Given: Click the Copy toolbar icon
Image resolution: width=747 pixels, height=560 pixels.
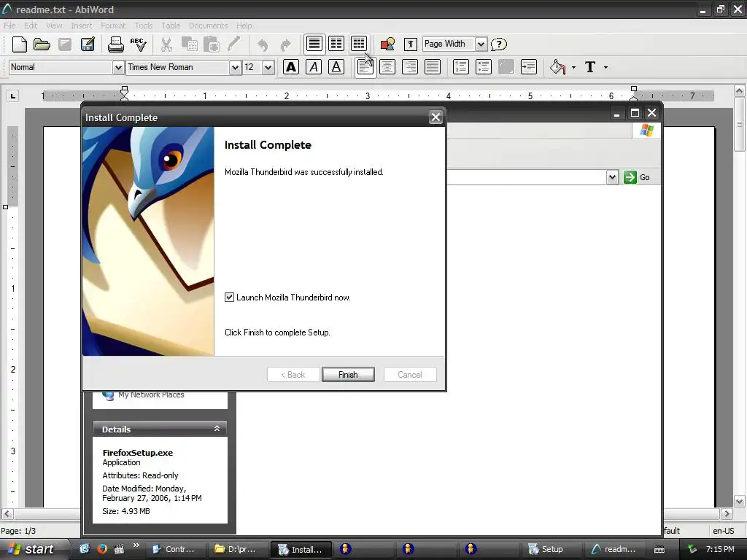Looking at the screenshot, I should 190,44.
